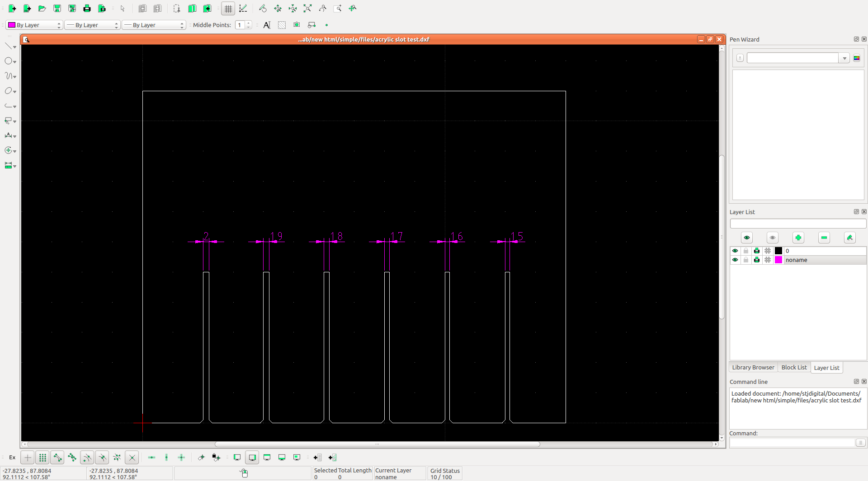The image size is (868, 481).
Task: Click the Save As icon
Action: tap(72, 8)
